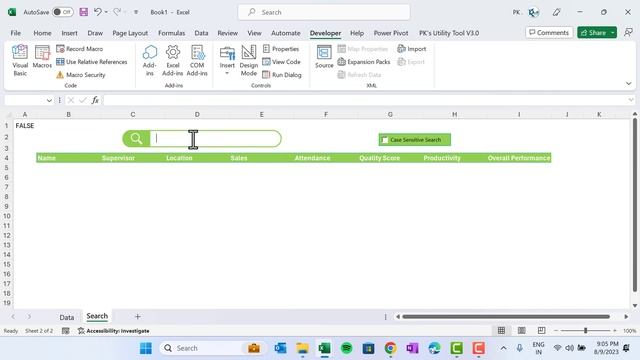Open the XML Source pane
The image size is (640, 360).
click(x=324, y=57)
